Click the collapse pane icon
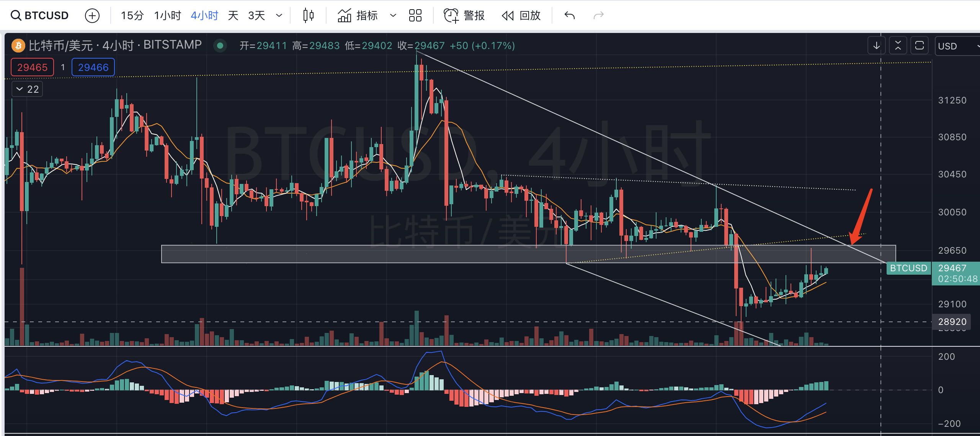 pyautogui.click(x=898, y=46)
